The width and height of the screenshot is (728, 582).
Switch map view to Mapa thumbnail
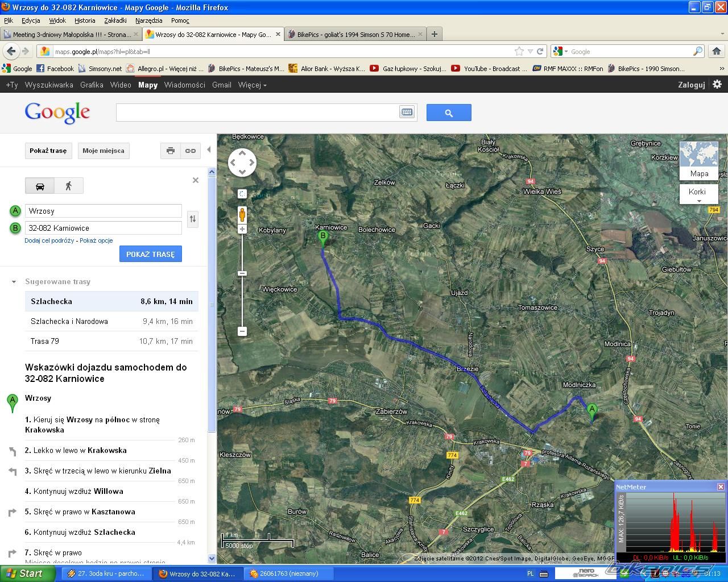pos(698,161)
